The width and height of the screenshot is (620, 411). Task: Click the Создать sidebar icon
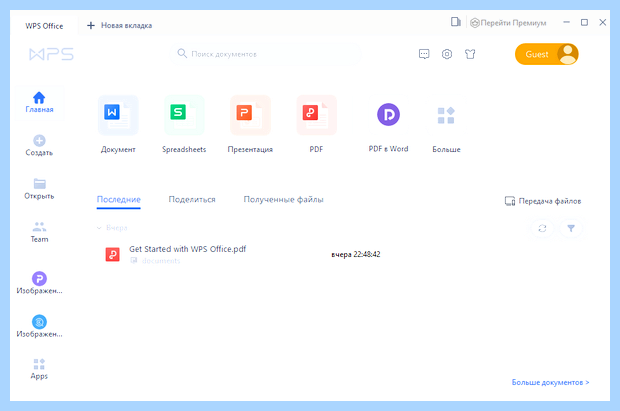pos(39,140)
